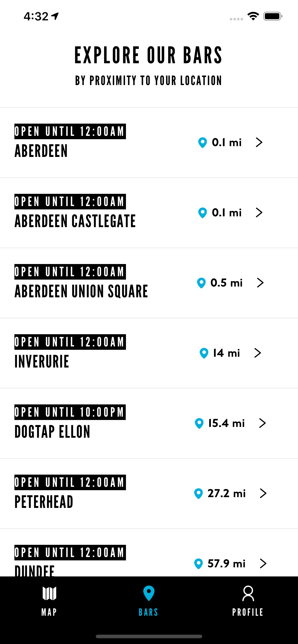This screenshot has width=298, height=644.
Task: Tap the pin icon beside 14 mi
Action: point(204,353)
